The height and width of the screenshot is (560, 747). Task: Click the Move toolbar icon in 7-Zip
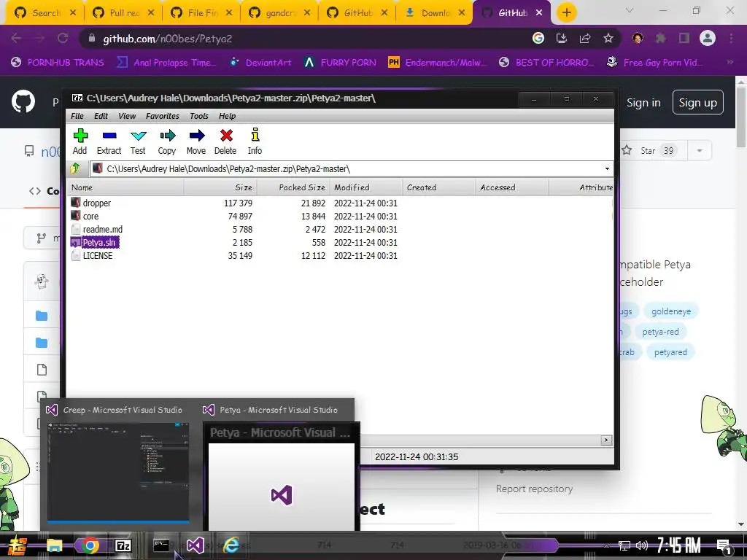(x=196, y=141)
